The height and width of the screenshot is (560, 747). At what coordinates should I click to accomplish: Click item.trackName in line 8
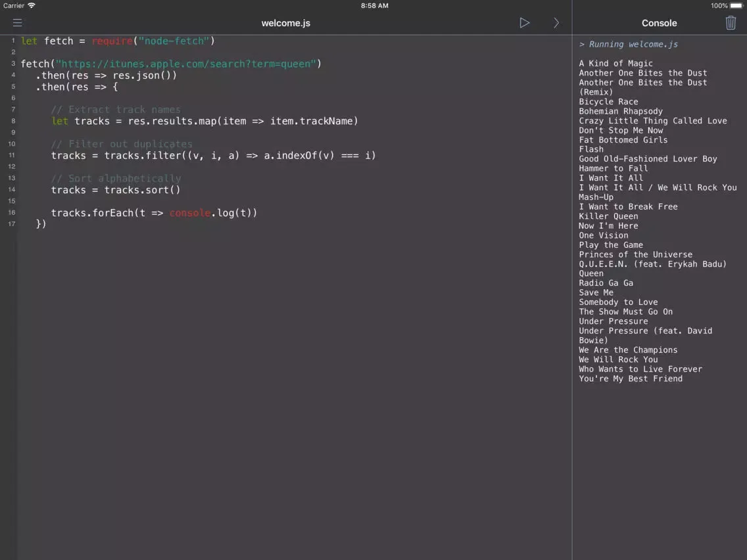point(312,121)
